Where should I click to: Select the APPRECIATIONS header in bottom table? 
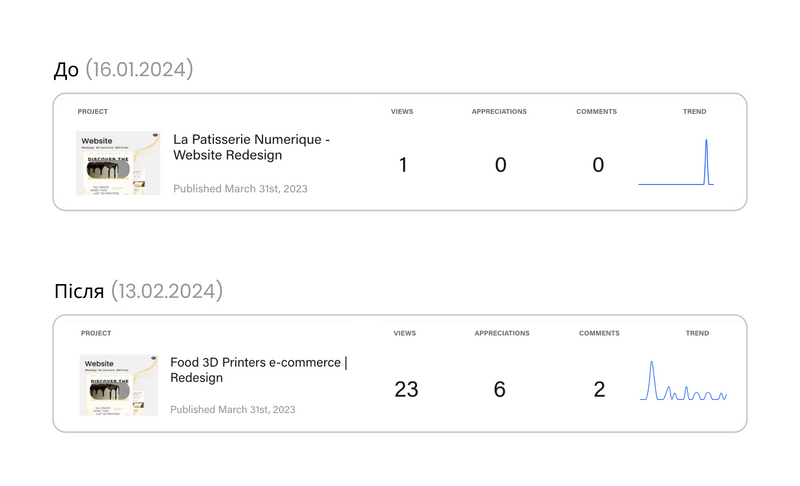pyautogui.click(x=502, y=333)
